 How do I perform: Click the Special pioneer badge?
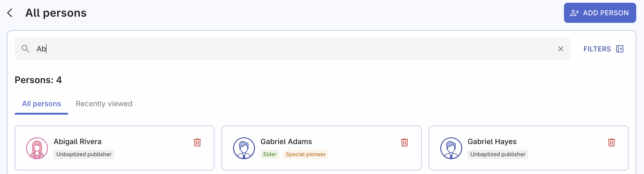306,154
